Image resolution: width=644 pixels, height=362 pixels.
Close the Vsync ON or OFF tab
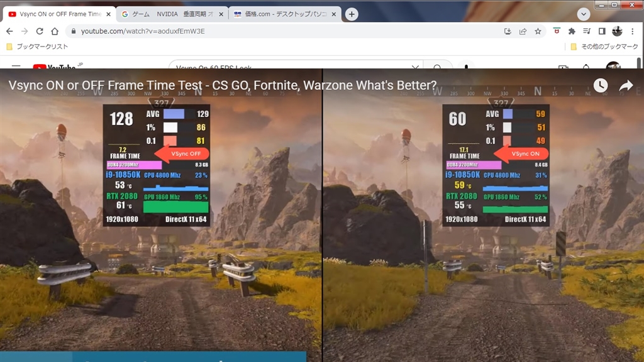pyautogui.click(x=108, y=14)
